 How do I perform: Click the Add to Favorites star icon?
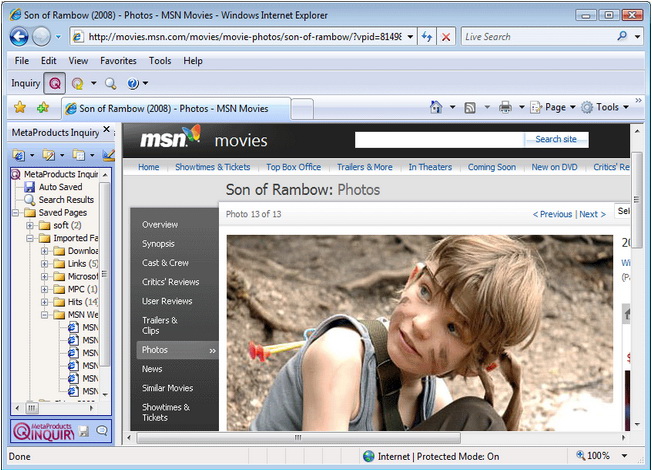(x=43, y=108)
